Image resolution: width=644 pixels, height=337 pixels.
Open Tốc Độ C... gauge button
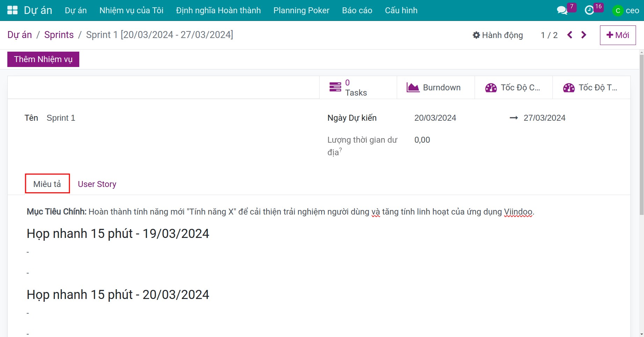tap(514, 88)
